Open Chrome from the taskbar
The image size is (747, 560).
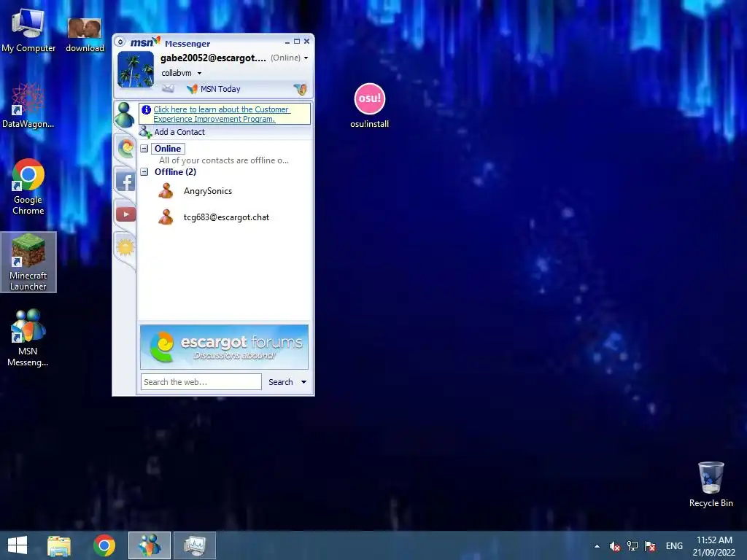[104, 545]
